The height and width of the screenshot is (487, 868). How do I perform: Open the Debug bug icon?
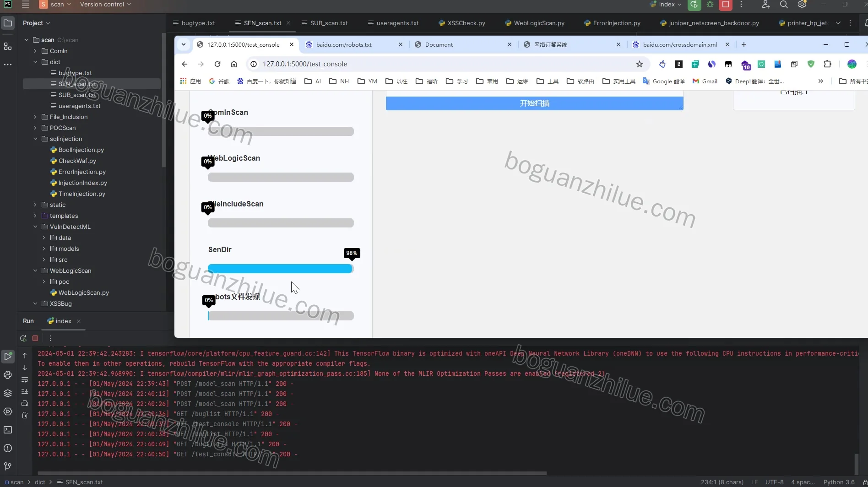pos(710,5)
